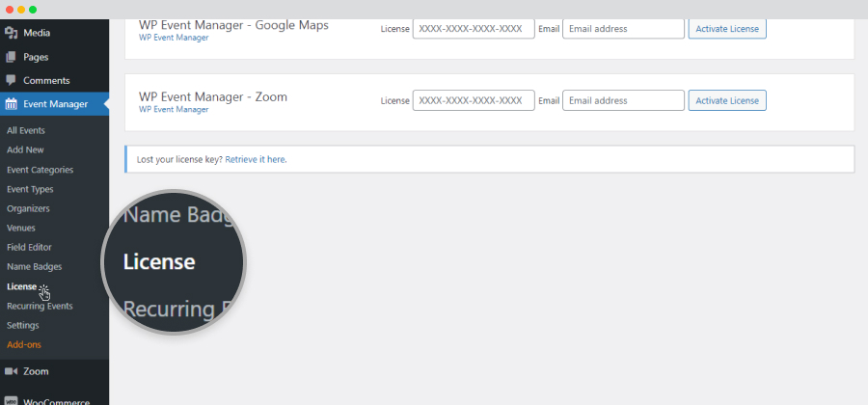
Task: Open the Pages menu label
Action: (x=36, y=57)
